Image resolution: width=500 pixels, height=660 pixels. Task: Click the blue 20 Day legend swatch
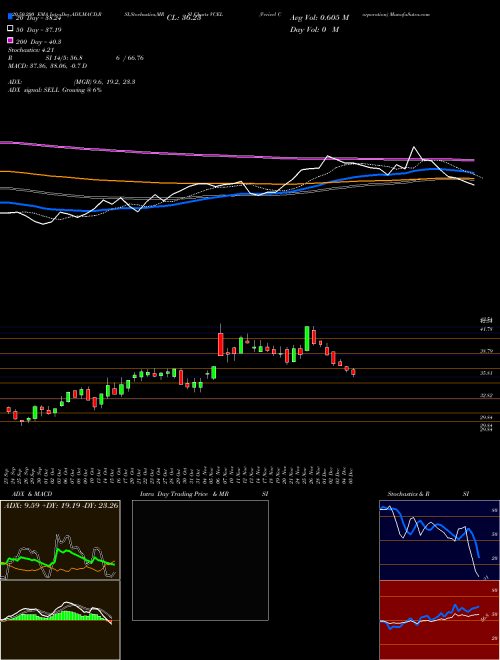(x=10, y=18)
